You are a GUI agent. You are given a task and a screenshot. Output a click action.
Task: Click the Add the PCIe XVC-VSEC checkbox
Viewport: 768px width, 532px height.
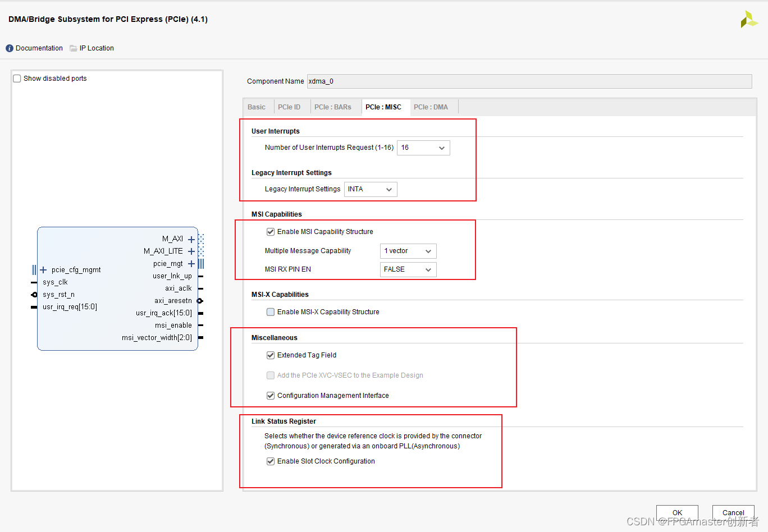[x=271, y=375]
